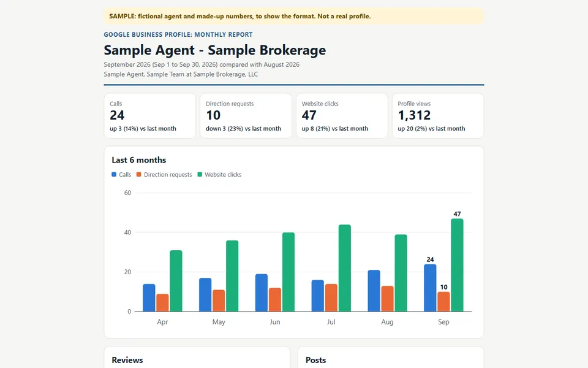Click the blue Calls legend swatch
This screenshot has width=588, height=368.
click(x=114, y=175)
